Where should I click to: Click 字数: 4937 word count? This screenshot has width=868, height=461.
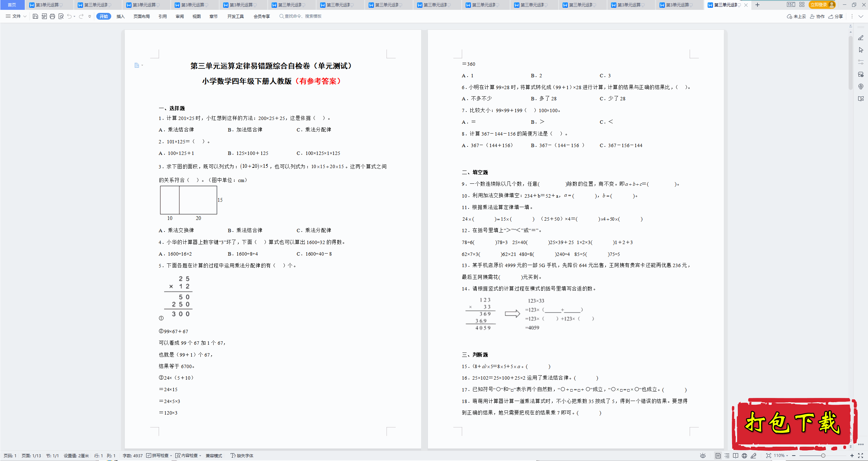pos(133,456)
